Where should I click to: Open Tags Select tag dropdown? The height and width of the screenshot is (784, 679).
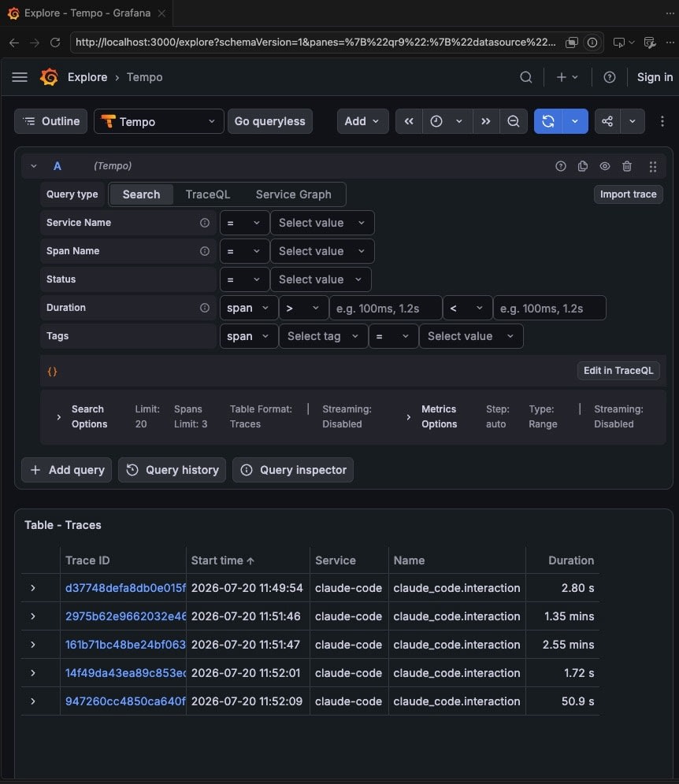tap(323, 336)
